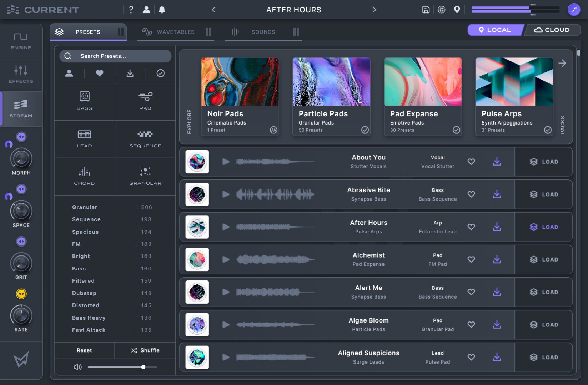The image size is (588, 385).
Task: Favorite the Abrasive Bite preset
Action: click(471, 194)
